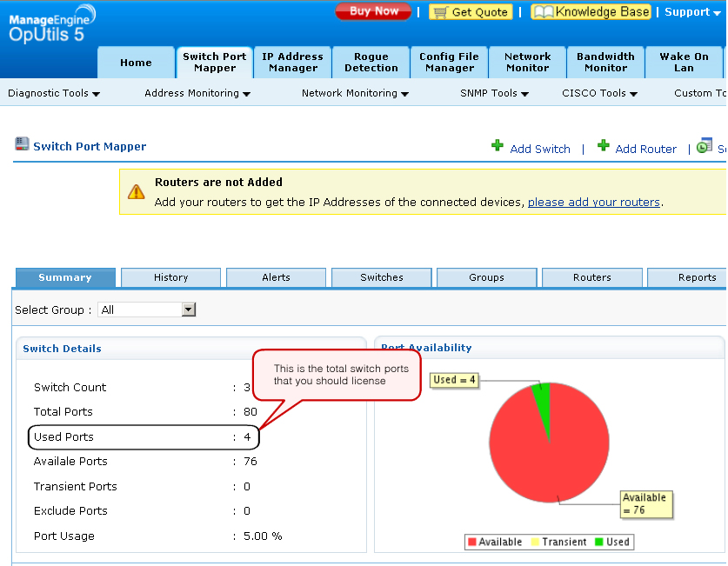
Task: Click the Transient Ports row label
Action: [75, 487]
